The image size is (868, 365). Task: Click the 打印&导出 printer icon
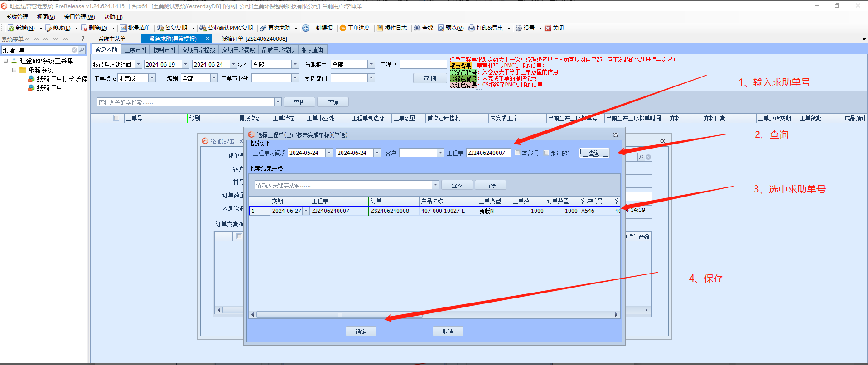472,28
